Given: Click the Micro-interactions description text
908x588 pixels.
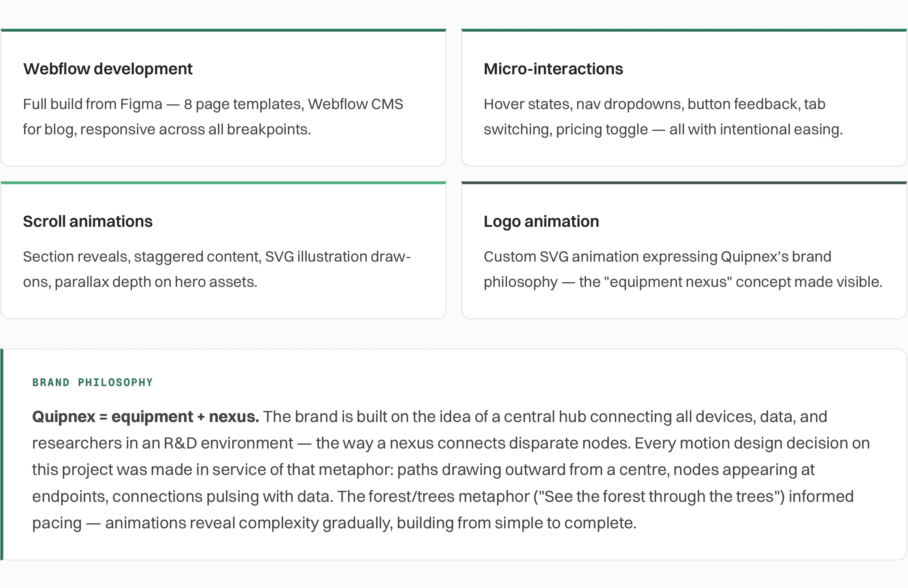Looking at the screenshot, I should (x=663, y=117).
